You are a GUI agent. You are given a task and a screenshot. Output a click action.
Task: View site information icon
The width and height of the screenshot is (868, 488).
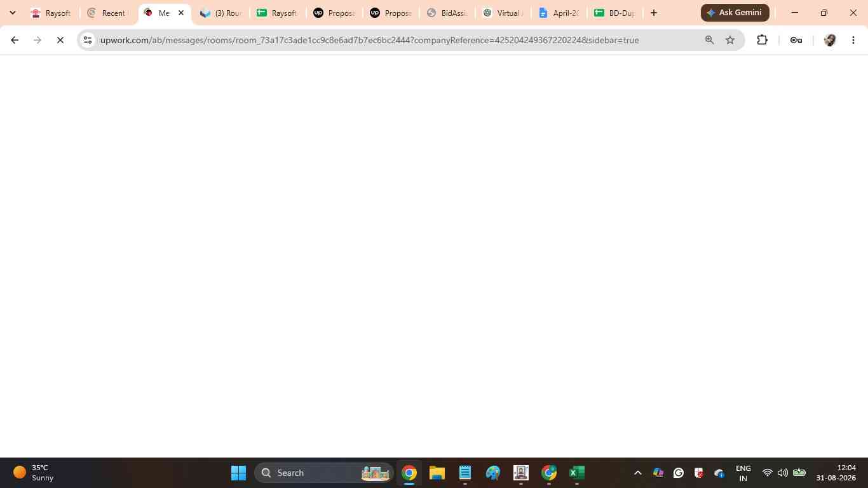pos(88,40)
